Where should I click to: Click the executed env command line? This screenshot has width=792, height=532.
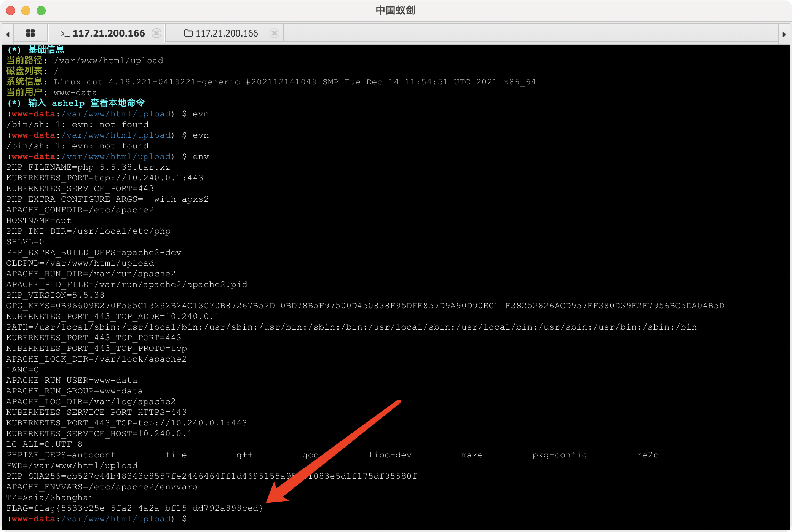tap(108, 156)
